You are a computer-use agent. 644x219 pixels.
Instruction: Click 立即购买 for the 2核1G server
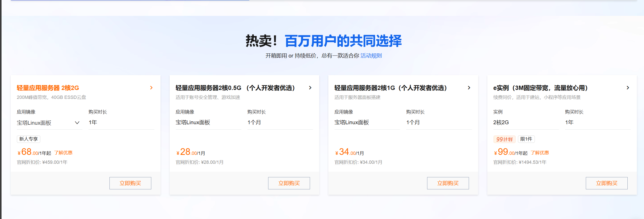(x=448, y=183)
